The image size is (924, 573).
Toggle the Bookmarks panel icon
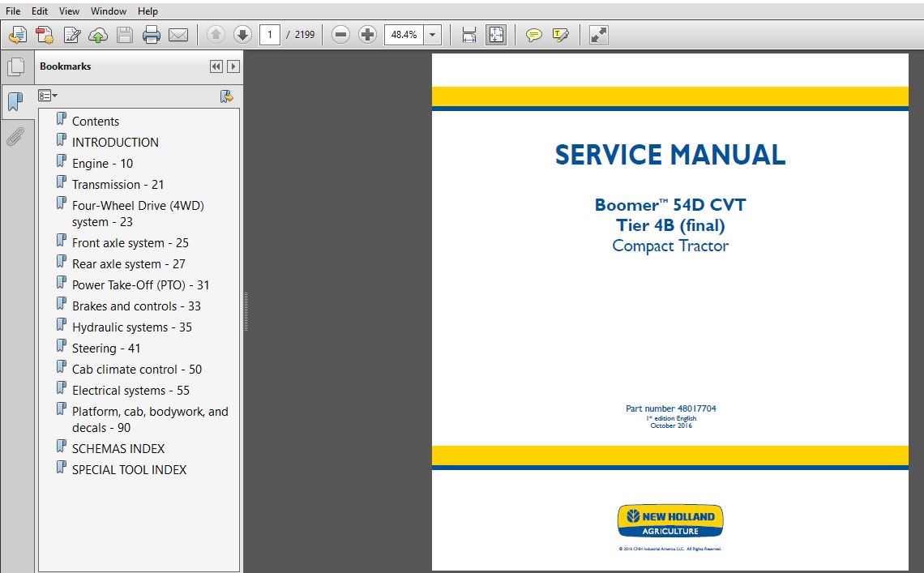coord(16,102)
